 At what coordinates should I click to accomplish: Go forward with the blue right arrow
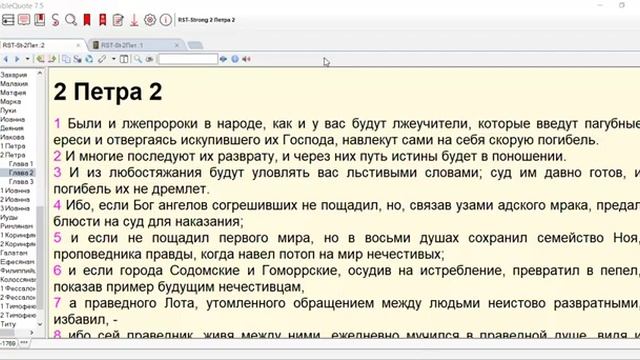pos(17,59)
